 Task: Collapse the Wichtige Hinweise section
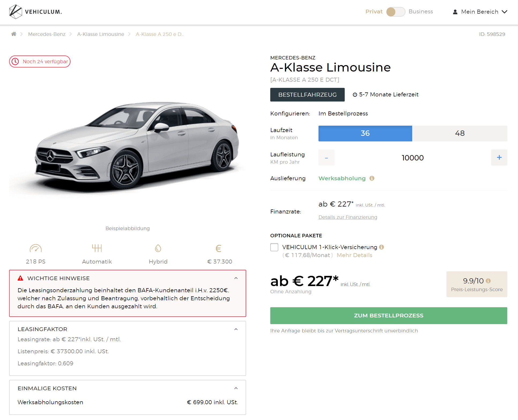pos(236,278)
